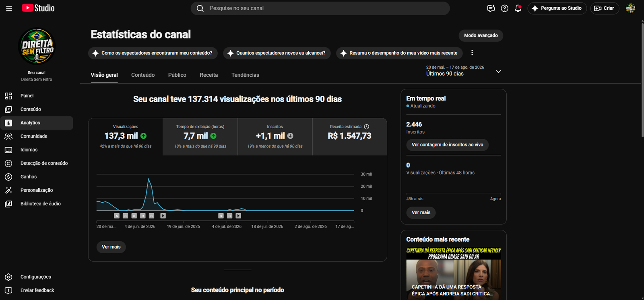644x300 pixels.
Task: Open the Ganhos dollar icon
Action: click(8, 177)
